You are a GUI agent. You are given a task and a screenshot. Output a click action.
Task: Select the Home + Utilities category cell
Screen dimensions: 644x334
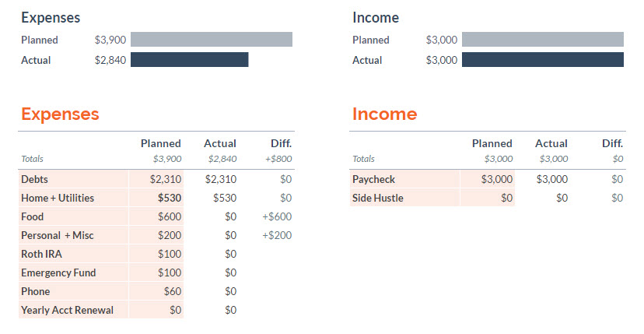tap(70, 198)
